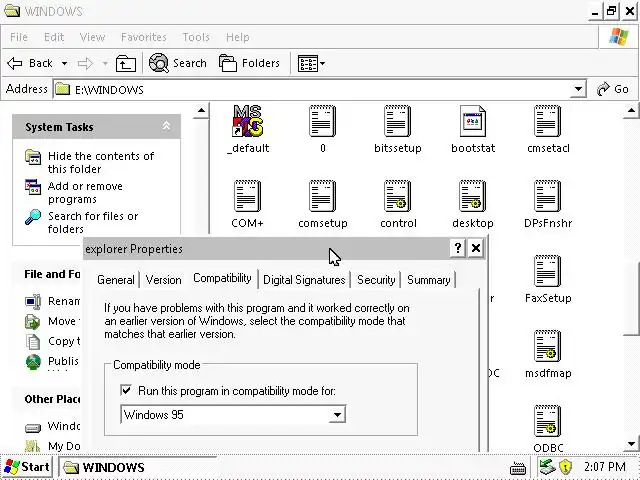The height and width of the screenshot is (480, 640).
Task: Switch to the Summary tab
Action: (429, 280)
